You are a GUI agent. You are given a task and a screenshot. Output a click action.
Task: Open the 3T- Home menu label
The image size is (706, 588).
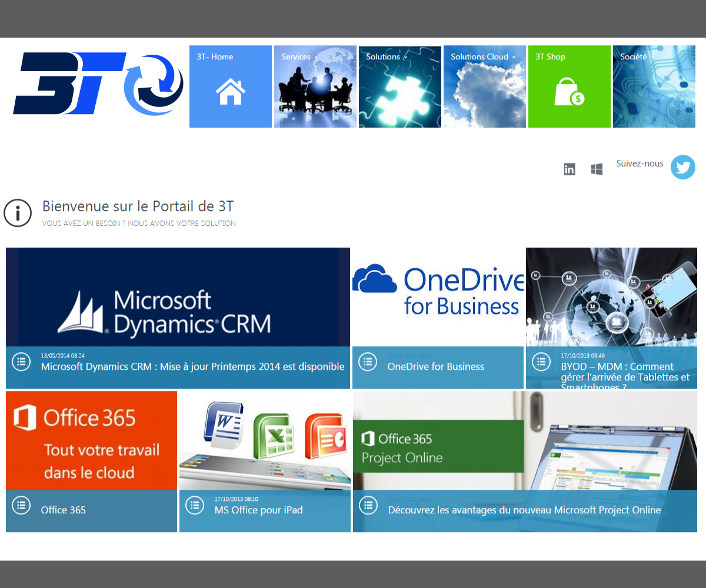point(215,57)
